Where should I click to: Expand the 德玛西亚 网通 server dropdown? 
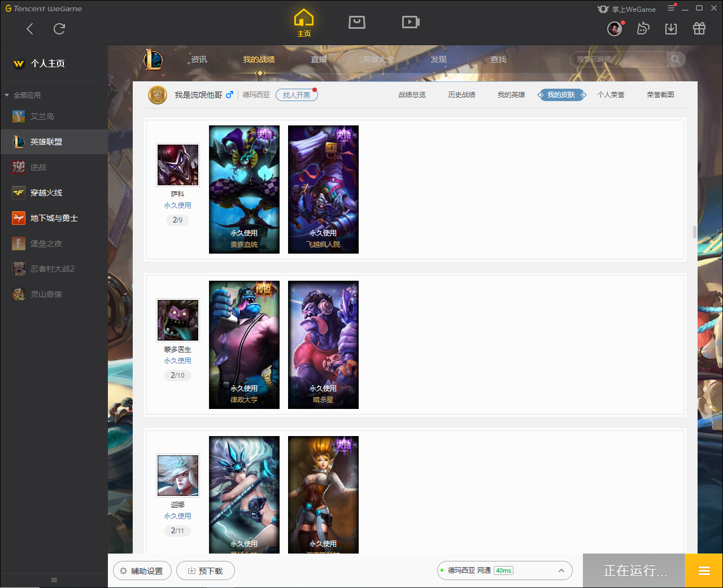[505, 570]
